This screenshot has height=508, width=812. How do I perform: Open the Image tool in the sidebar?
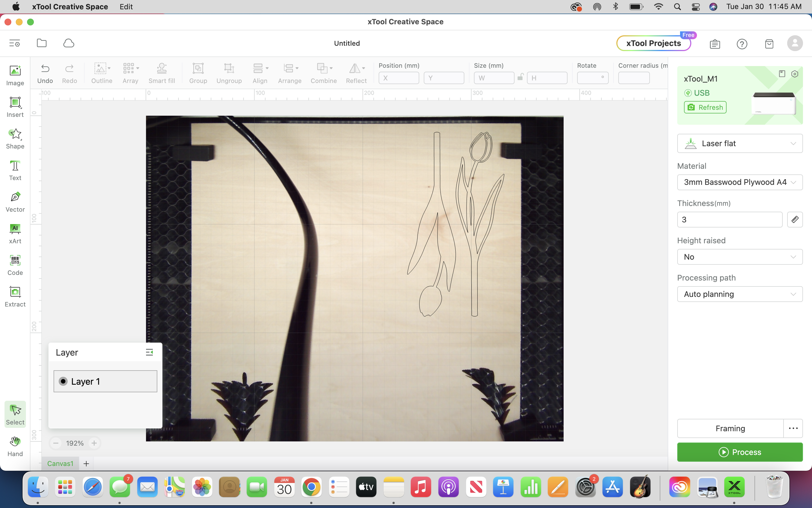15,76
